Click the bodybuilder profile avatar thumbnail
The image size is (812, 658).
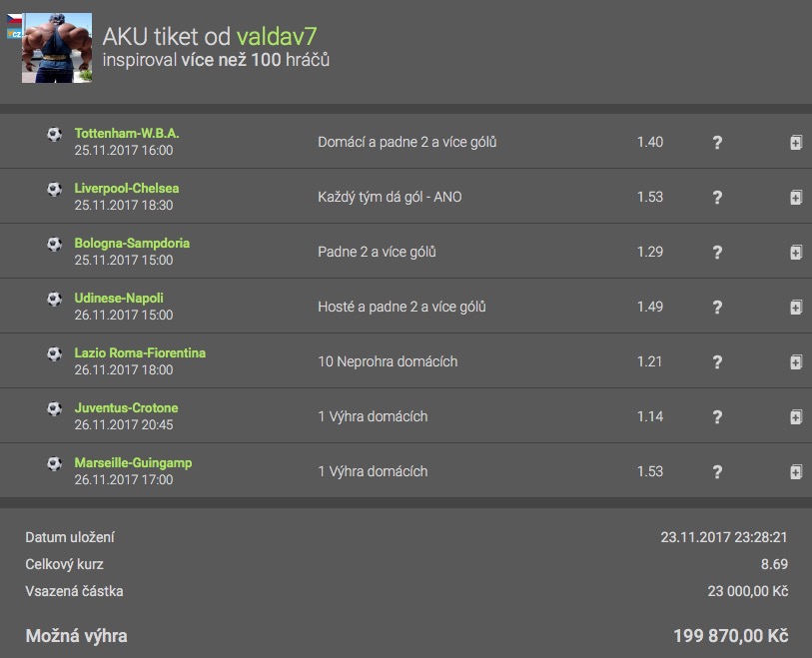(57, 48)
